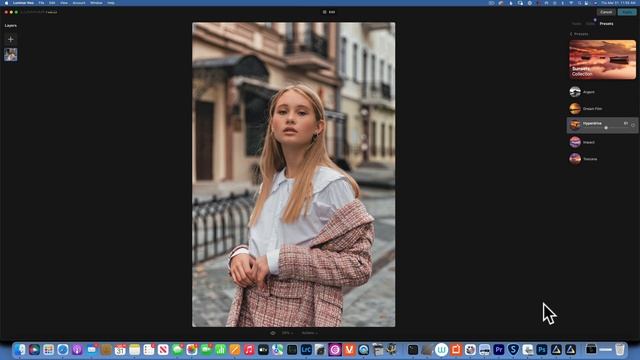Open the zoom percentage dropdown below image
The width and height of the screenshot is (640, 360).
(x=287, y=333)
